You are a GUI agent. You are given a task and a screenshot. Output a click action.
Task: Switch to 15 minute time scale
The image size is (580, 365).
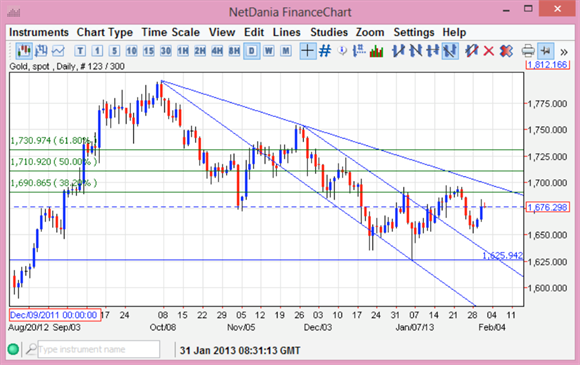[149, 51]
